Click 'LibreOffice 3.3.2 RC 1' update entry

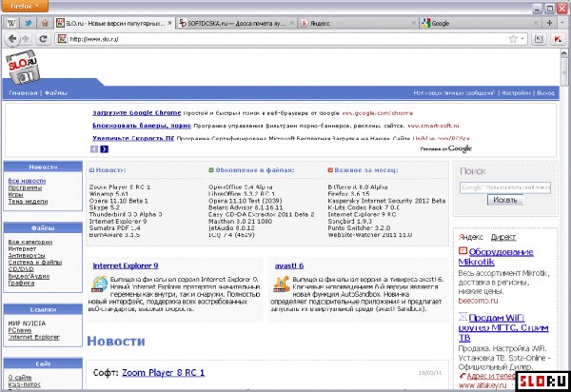(x=242, y=194)
